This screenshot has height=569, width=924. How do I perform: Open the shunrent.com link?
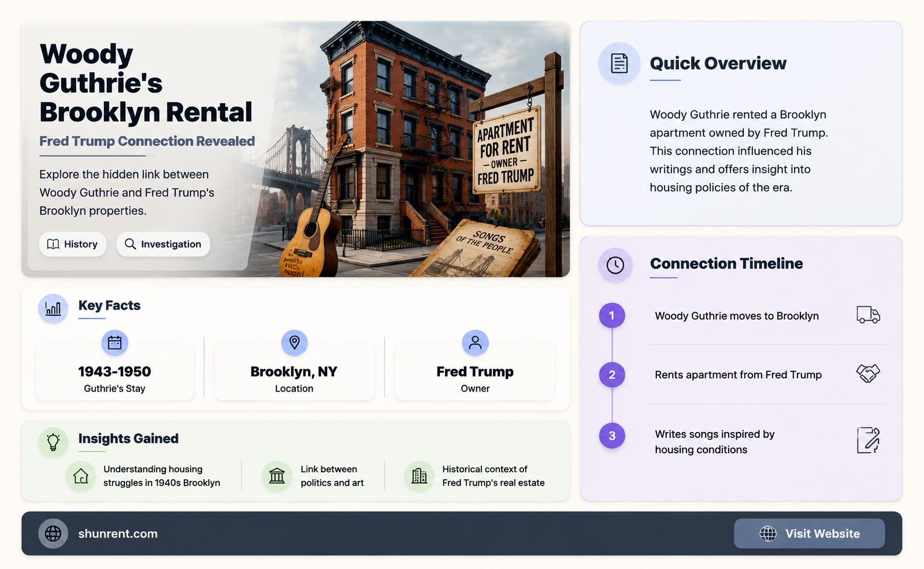tap(118, 534)
